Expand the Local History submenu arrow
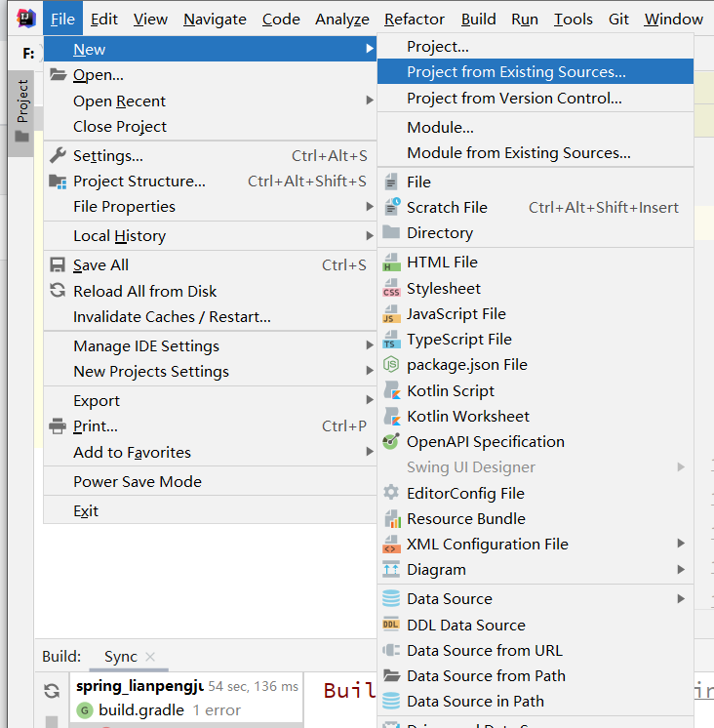714x728 pixels. pyautogui.click(x=370, y=236)
